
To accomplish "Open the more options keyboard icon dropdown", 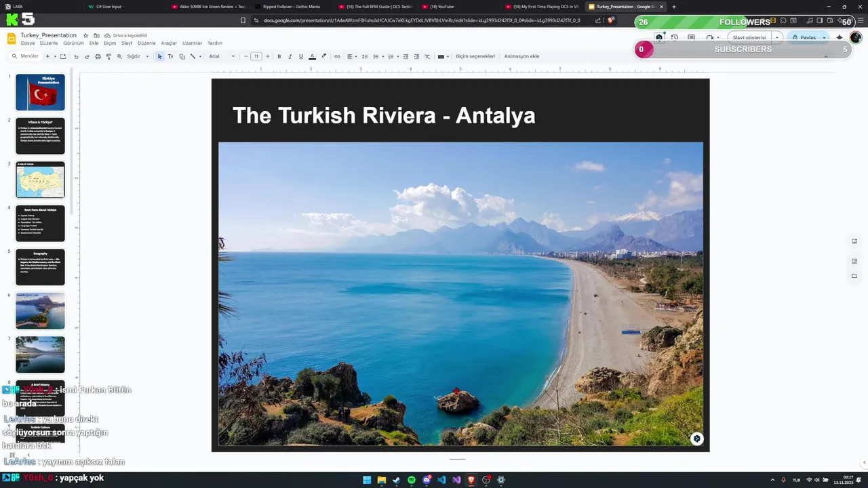I will click(443, 56).
